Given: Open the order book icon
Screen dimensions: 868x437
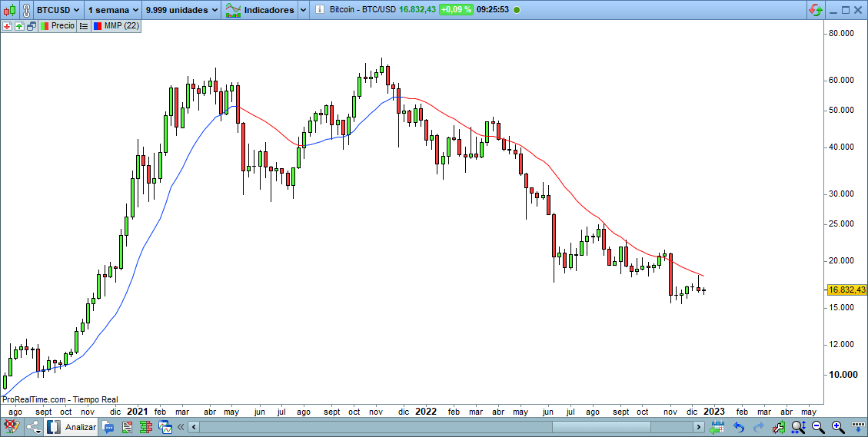Looking at the screenshot, I should [x=145, y=427].
